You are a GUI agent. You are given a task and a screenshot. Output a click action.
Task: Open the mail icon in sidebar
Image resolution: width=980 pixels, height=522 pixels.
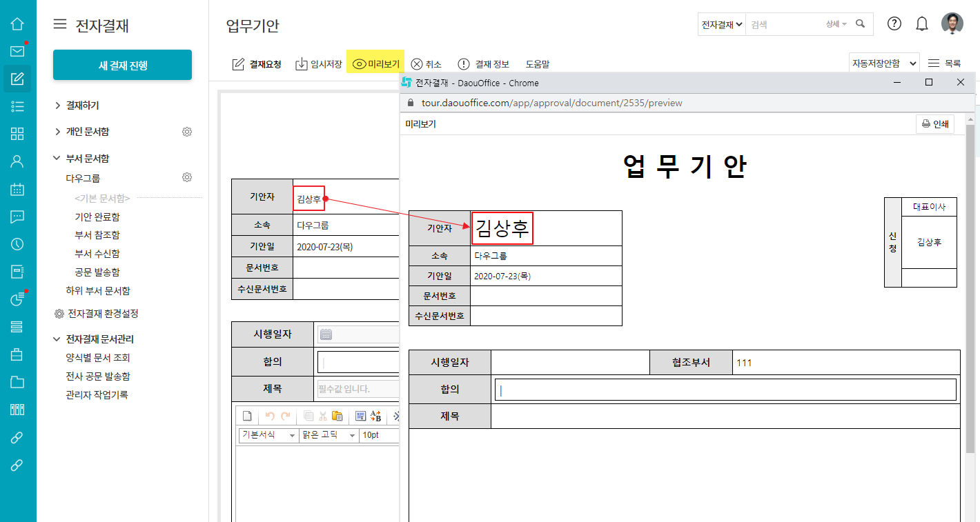click(17, 51)
